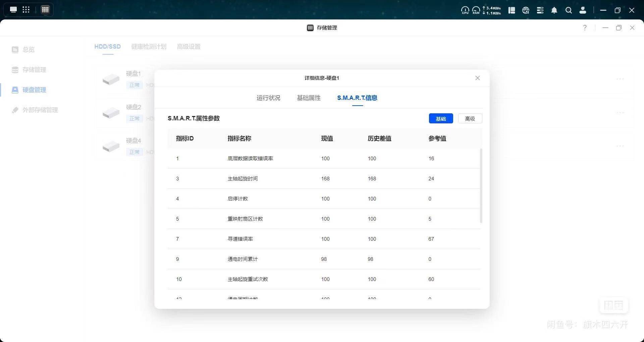Open the task manager icon in the tray
This screenshot has width=644, height=342.
click(540, 10)
